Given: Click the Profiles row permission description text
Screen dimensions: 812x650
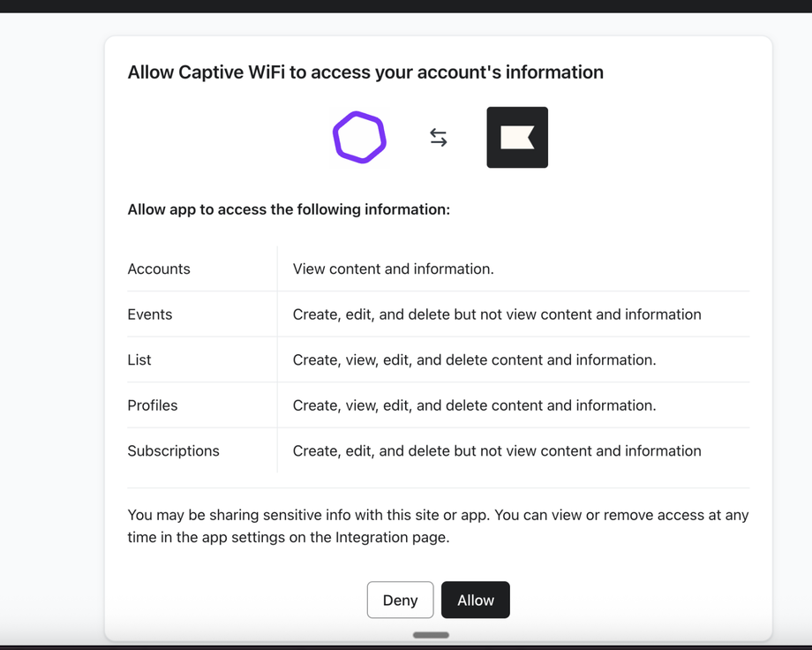Looking at the screenshot, I should click(474, 405).
